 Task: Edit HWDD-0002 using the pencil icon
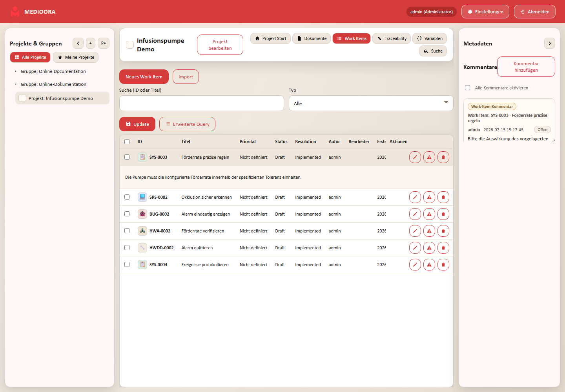pyautogui.click(x=415, y=248)
